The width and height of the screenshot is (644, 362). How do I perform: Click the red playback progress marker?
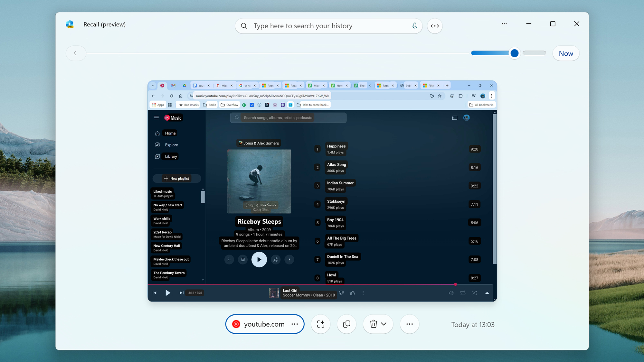[455, 284]
